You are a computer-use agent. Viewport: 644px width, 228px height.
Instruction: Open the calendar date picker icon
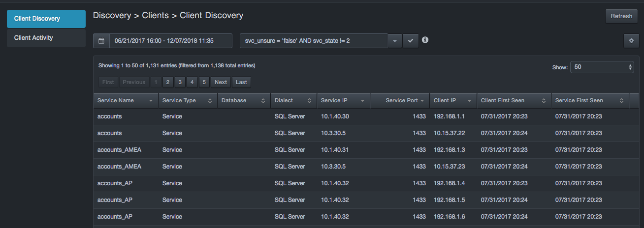click(101, 41)
